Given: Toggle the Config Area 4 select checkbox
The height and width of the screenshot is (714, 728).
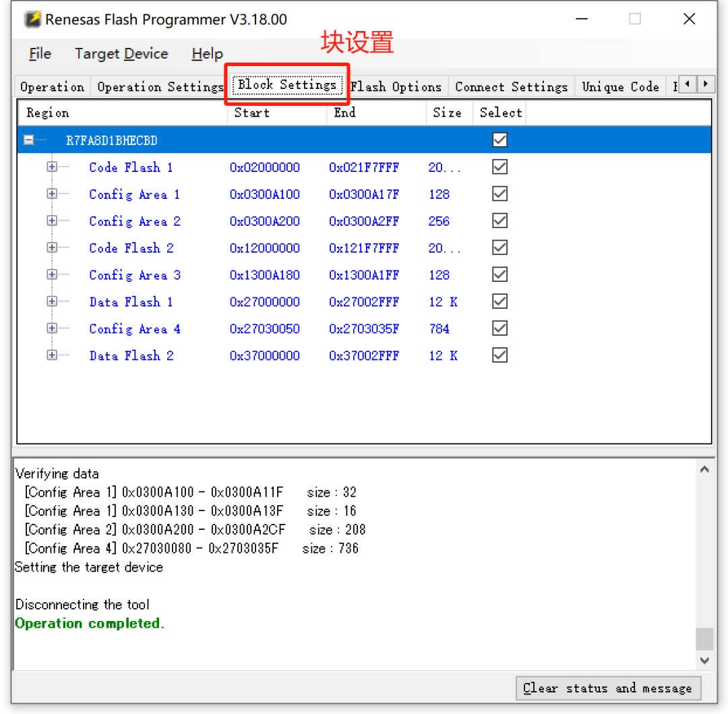Looking at the screenshot, I should click(x=499, y=328).
